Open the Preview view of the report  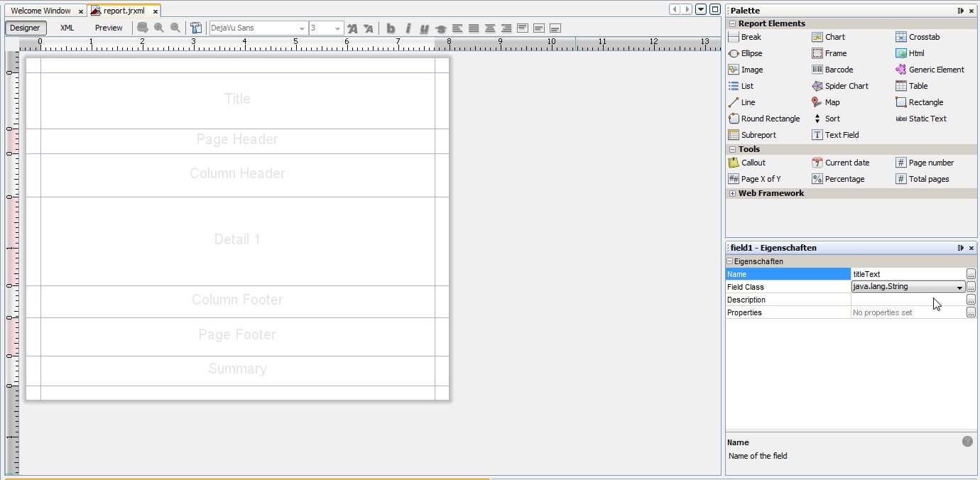[109, 28]
